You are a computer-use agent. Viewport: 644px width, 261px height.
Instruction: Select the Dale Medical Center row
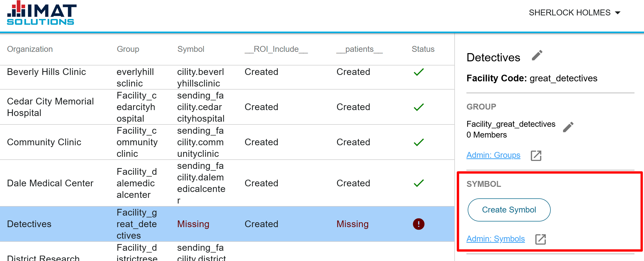[227, 183]
